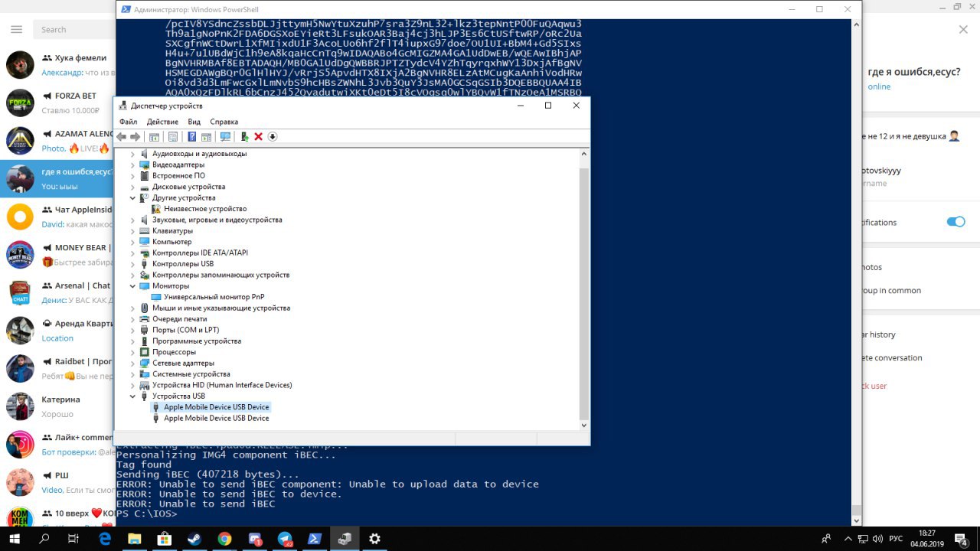Switch to Steam on the taskbar
The image size is (980, 551).
coord(194,539)
